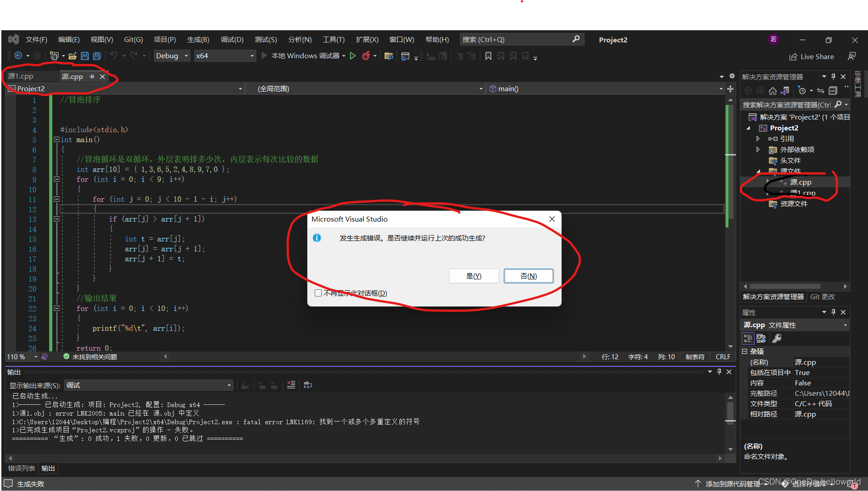The width and height of the screenshot is (868, 491).
Task: Click the Save All toolbar icon
Action: tap(97, 56)
